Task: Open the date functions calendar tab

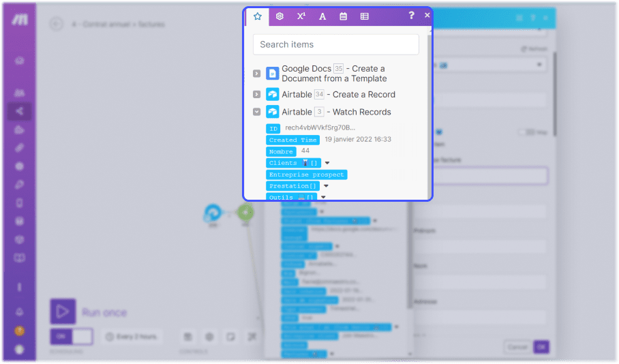Action: click(344, 16)
